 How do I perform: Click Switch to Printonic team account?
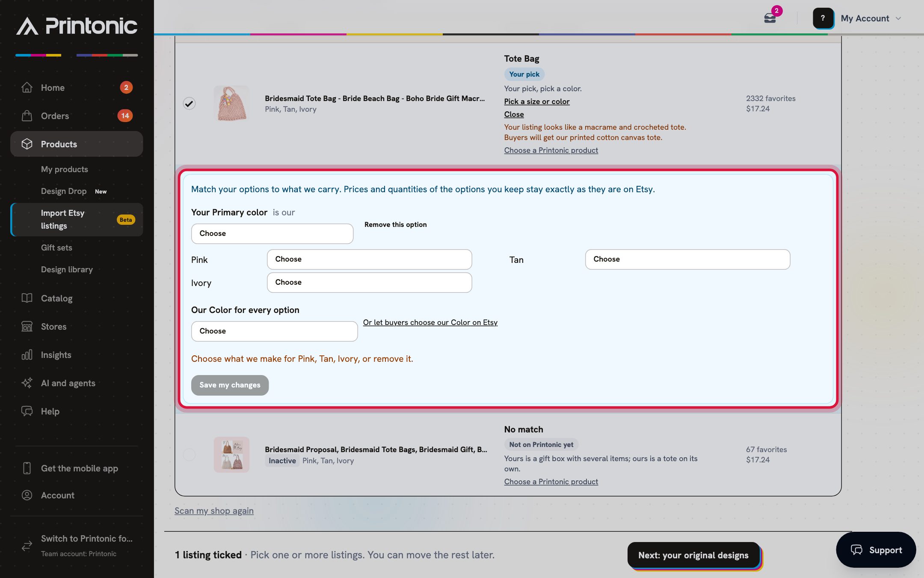(77, 545)
